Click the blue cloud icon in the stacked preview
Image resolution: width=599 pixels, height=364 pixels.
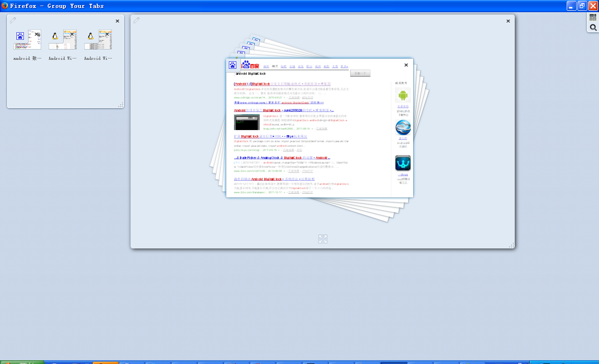(403, 127)
